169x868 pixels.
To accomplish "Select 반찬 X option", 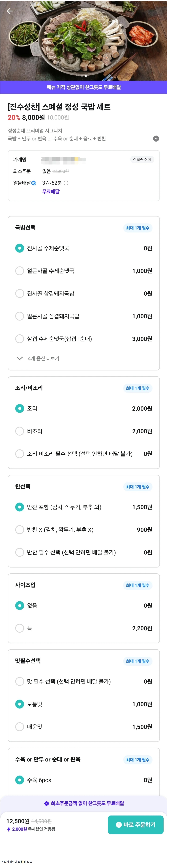I will [84, 535].
